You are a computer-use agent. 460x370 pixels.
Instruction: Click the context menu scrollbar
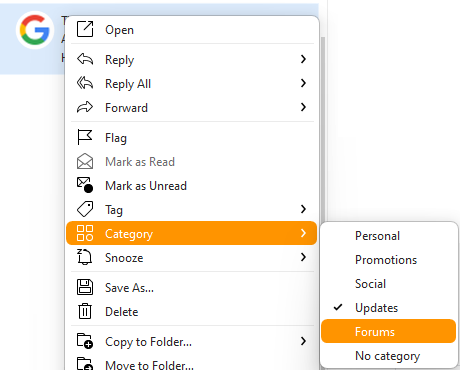[323, 128]
